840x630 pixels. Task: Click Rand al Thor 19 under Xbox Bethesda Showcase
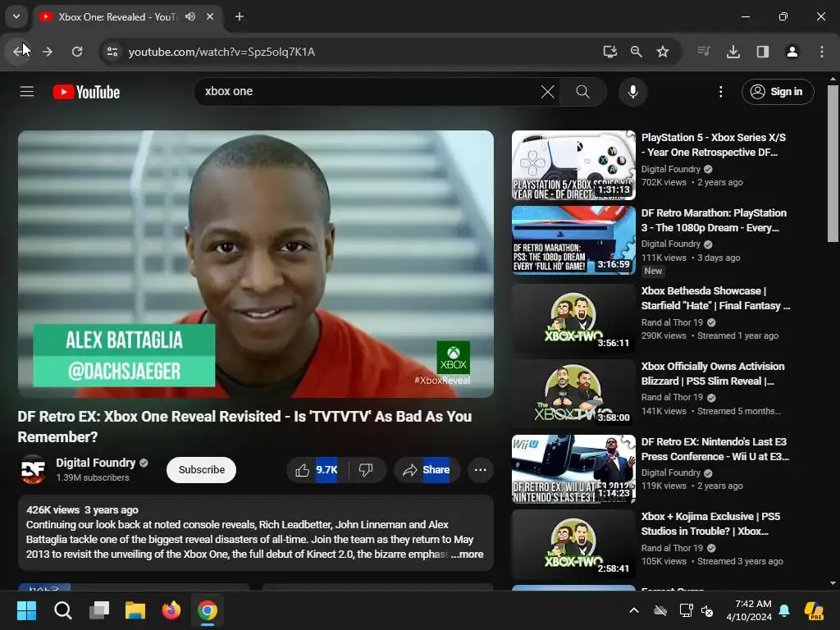(x=672, y=322)
